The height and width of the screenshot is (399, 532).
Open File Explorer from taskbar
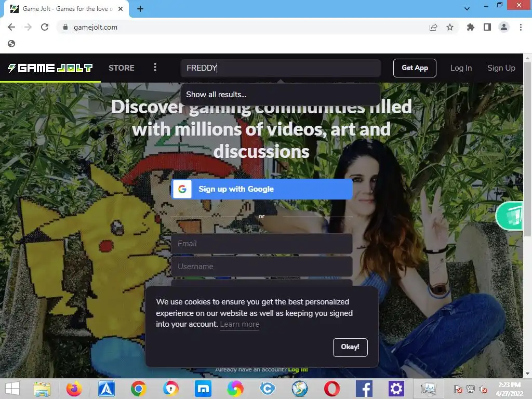tap(42, 389)
